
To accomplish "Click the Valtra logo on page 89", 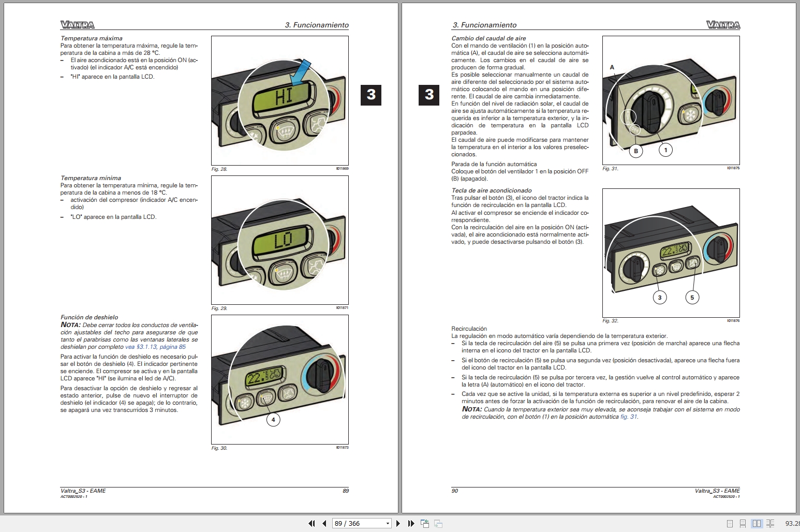I will [x=78, y=24].
